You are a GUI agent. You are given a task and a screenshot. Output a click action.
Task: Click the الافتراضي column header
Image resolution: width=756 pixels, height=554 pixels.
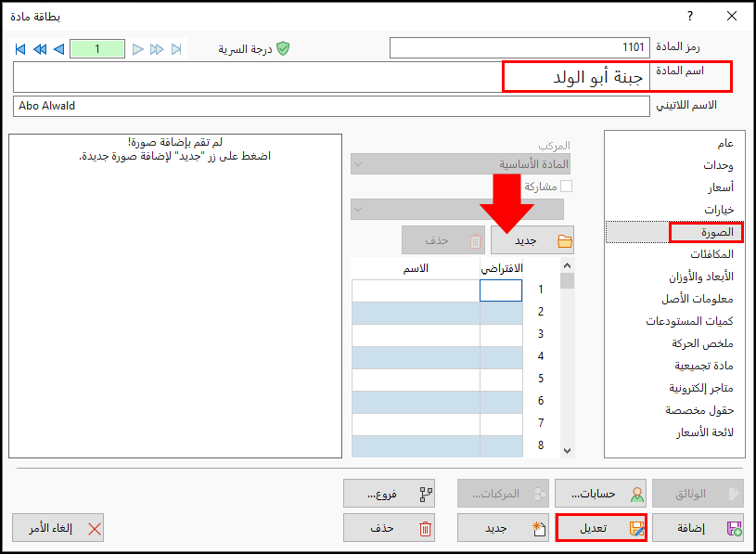[x=502, y=268]
